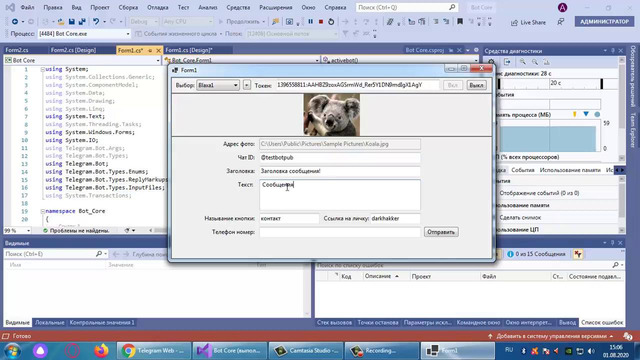Click the Чат ID input field
The image size is (640, 360).
[x=340, y=158]
